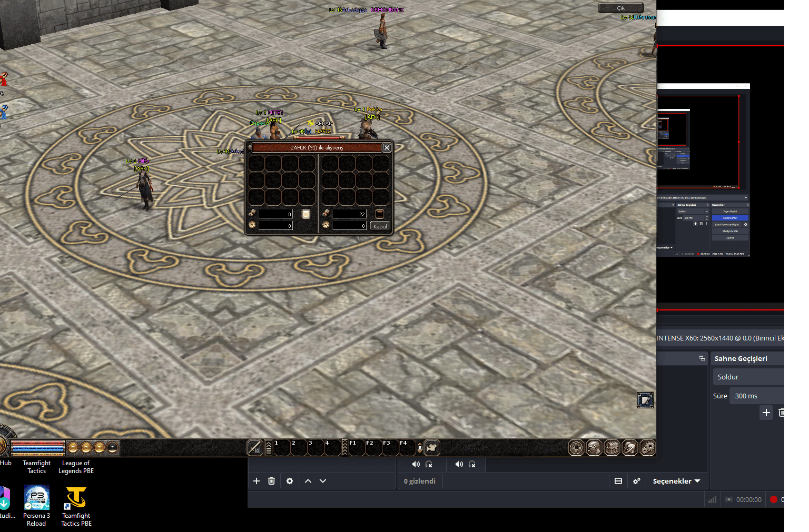Select quick slot 4 in the game bar
Screen dimensions: 809x532
(332, 448)
